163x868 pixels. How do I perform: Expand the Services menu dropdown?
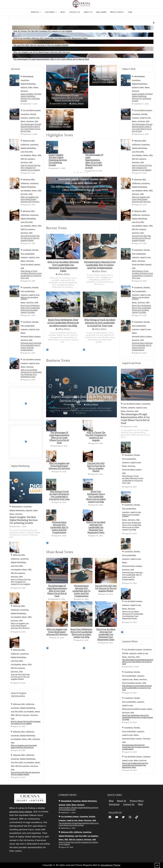[36, 12]
